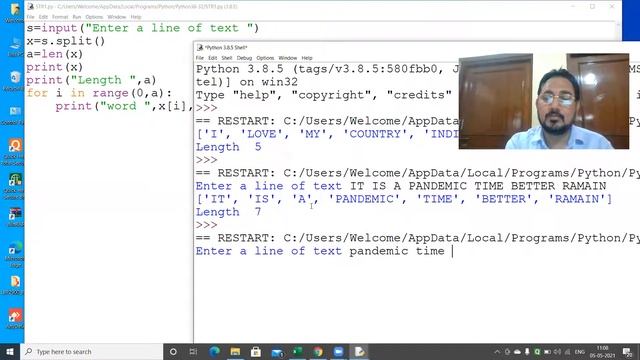Click the Python Shell title bar icon

pos(200,47)
